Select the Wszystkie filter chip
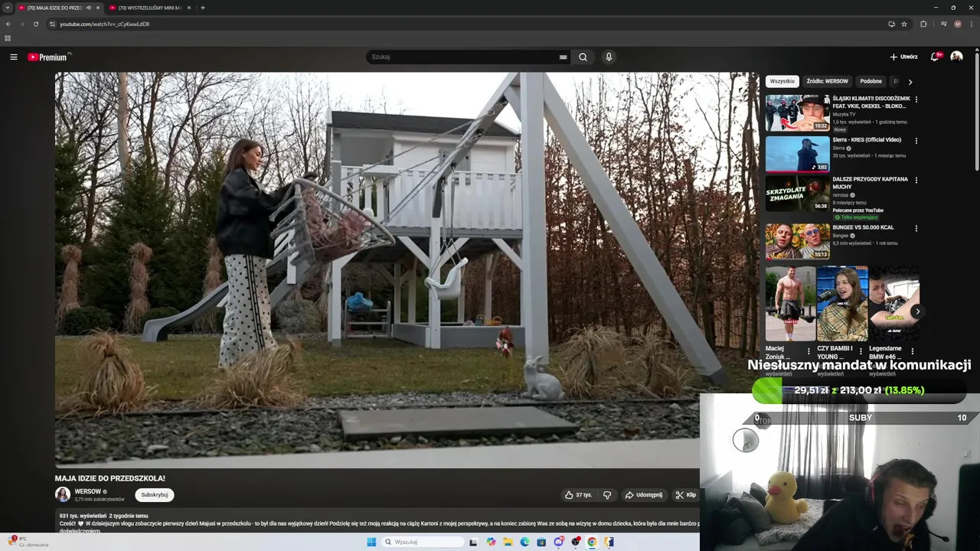 tap(782, 81)
